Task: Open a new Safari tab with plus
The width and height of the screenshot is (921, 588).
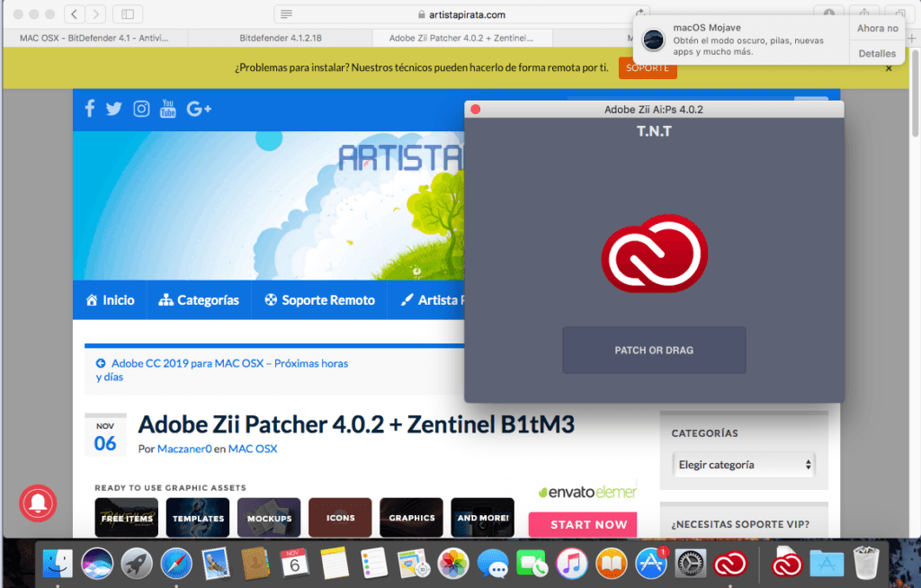Action: [912, 38]
